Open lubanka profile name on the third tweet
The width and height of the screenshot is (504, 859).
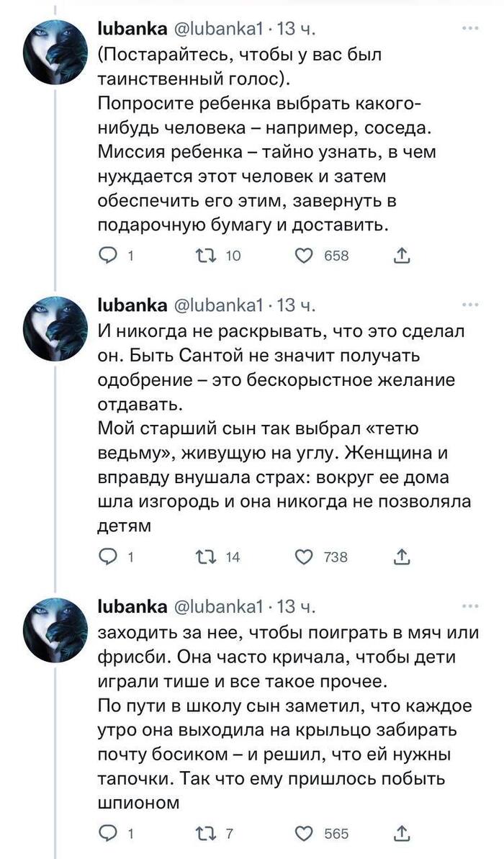tap(130, 606)
